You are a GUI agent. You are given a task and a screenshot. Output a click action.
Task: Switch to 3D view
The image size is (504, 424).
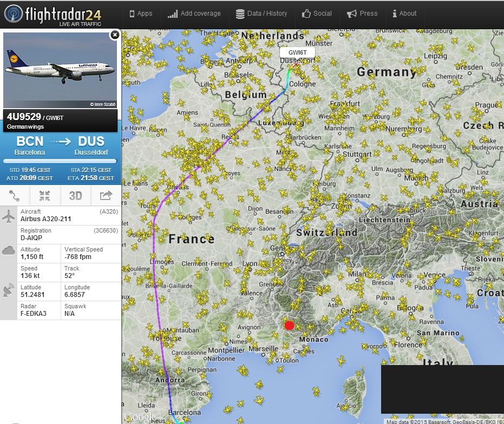(x=76, y=196)
